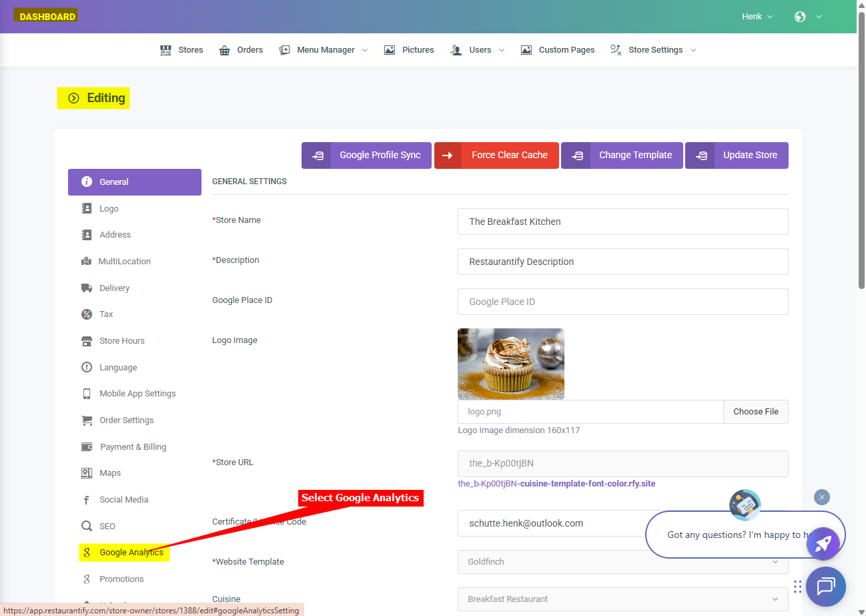Dismiss the chat greeting popup
The image size is (866, 616).
pos(822,497)
